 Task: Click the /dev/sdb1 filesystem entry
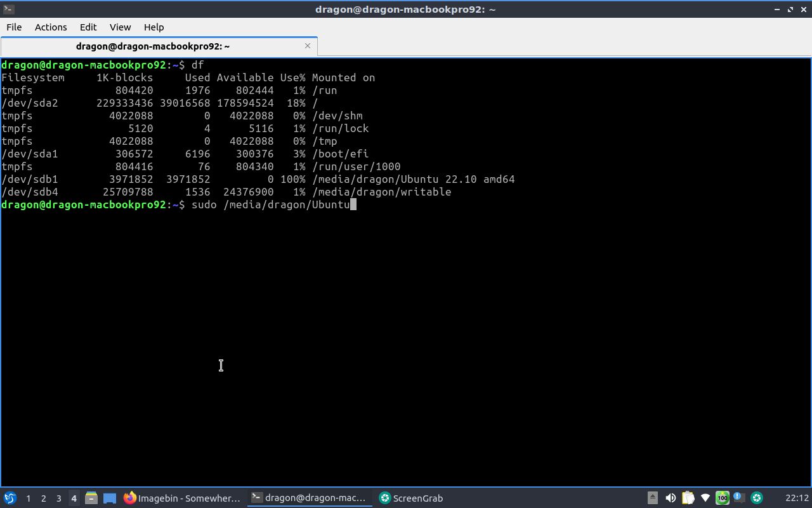pos(30,179)
